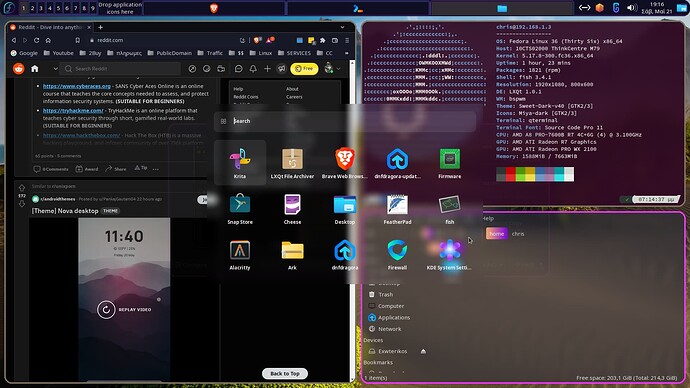Activate terminal task in the panel
Image resolution: width=690 pixels, height=388 pixels.
pos(358,8)
